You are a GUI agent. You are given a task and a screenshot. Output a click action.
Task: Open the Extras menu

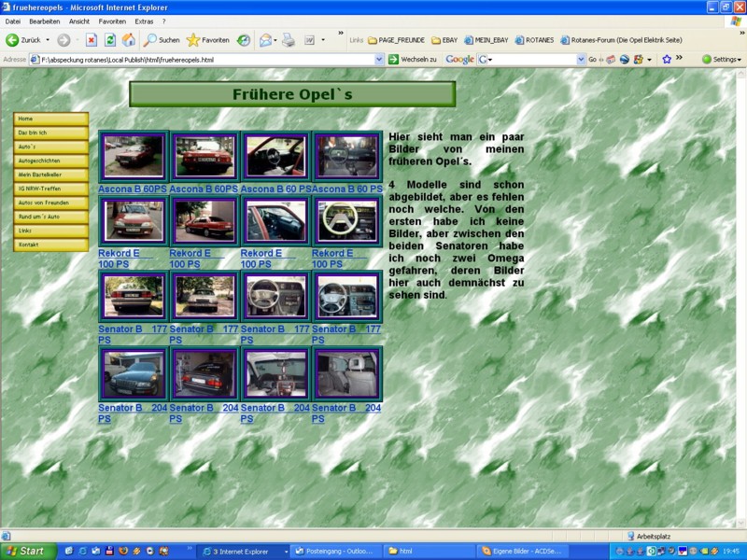144,21
